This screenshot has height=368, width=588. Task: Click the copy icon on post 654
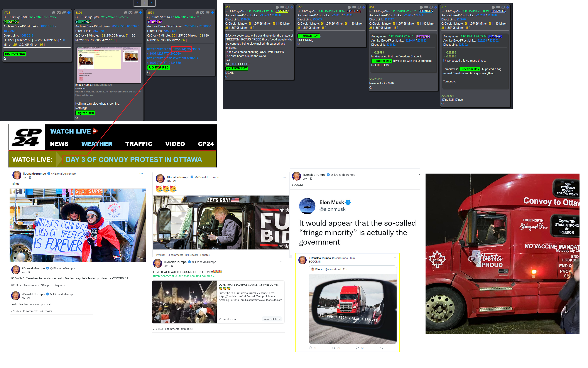coord(422,7)
